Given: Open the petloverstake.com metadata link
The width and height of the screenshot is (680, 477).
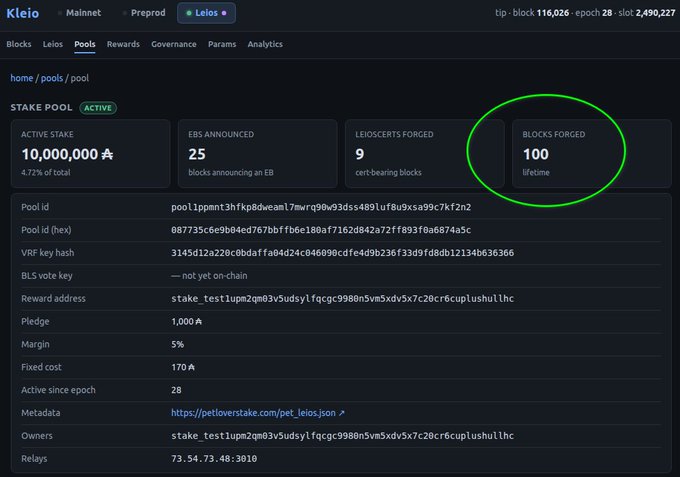Looking at the screenshot, I should coord(253,413).
